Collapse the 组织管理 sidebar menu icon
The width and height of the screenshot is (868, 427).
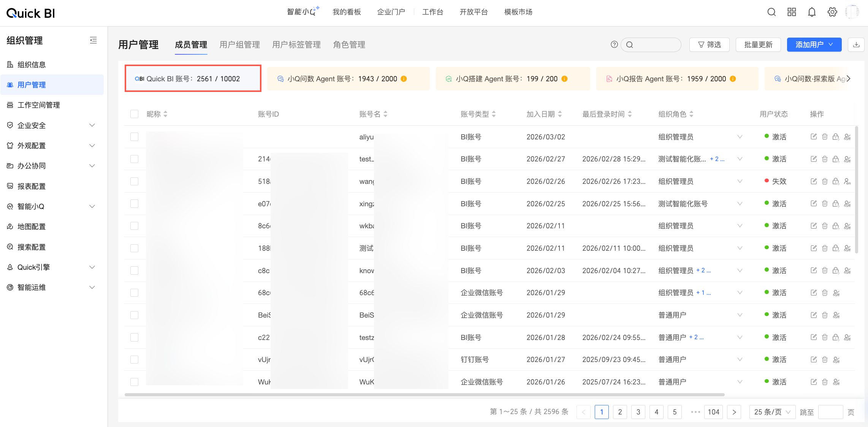93,40
